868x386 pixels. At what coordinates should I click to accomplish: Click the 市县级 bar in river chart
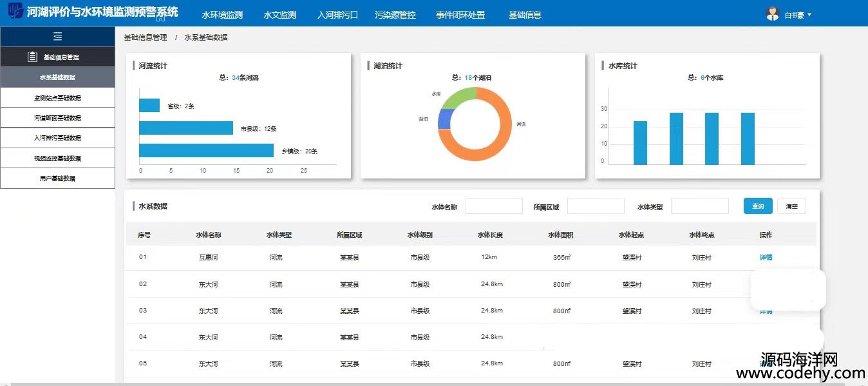click(x=186, y=128)
